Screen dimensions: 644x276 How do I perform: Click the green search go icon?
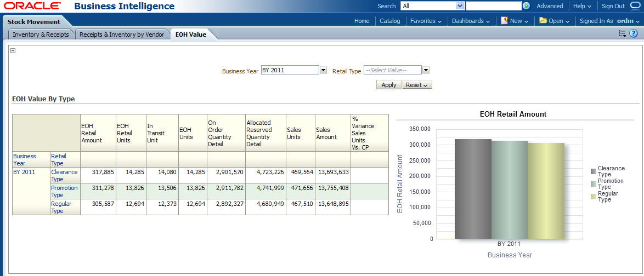coord(527,6)
